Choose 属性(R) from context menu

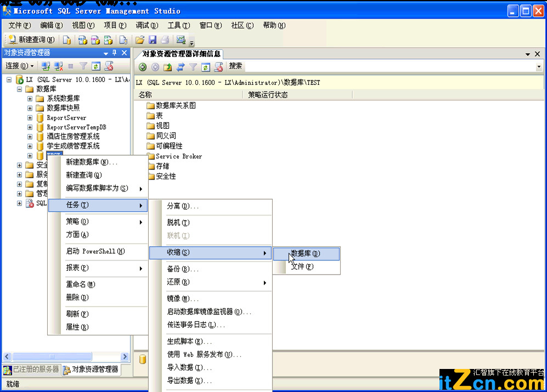click(x=98, y=327)
